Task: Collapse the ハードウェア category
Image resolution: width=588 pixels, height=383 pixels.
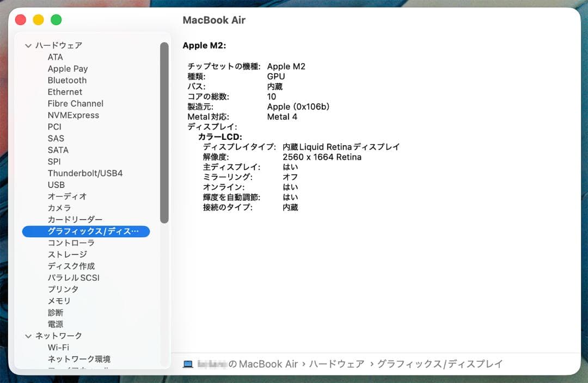Action: coord(28,45)
